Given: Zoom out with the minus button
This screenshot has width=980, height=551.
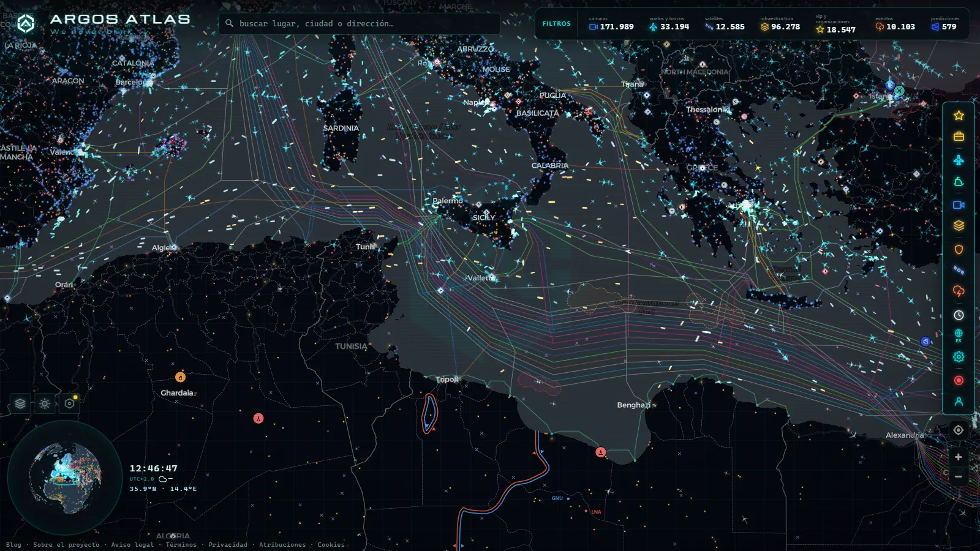Looking at the screenshot, I should click(959, 477).
